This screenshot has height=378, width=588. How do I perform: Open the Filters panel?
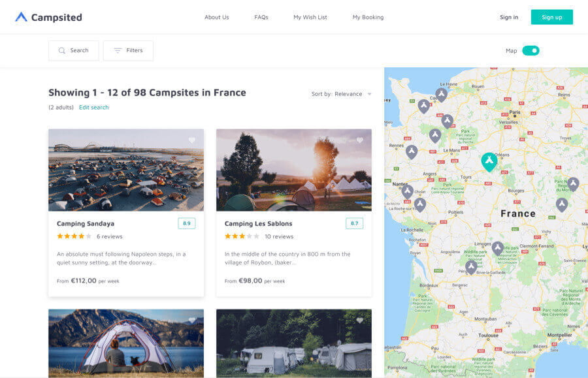click(x=128, y=50)
